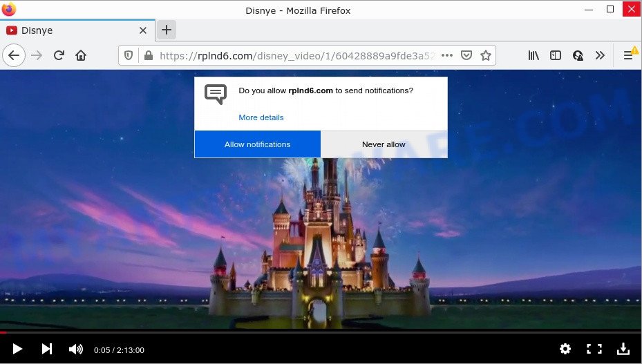This screenshot has width=642, height=364.
Task: Open the Firefox account icon
Action: (578, 55)
